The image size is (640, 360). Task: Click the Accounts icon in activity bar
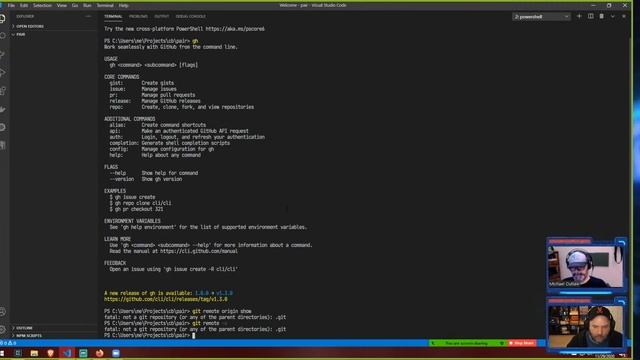pos(3,312)
